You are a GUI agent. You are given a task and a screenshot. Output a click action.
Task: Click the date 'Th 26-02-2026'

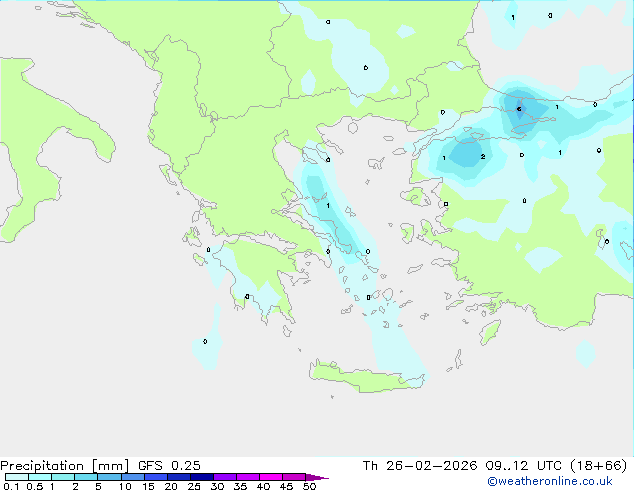click(420, 466)
